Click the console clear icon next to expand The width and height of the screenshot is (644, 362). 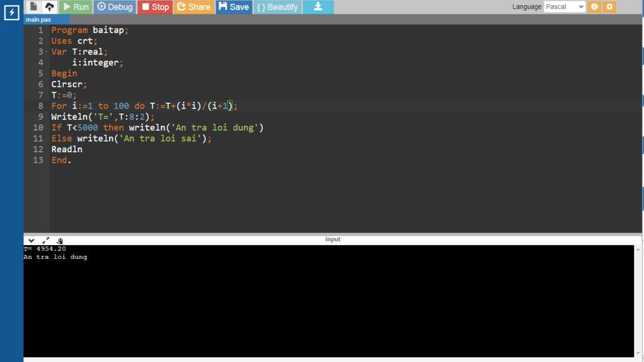point(60,241)
